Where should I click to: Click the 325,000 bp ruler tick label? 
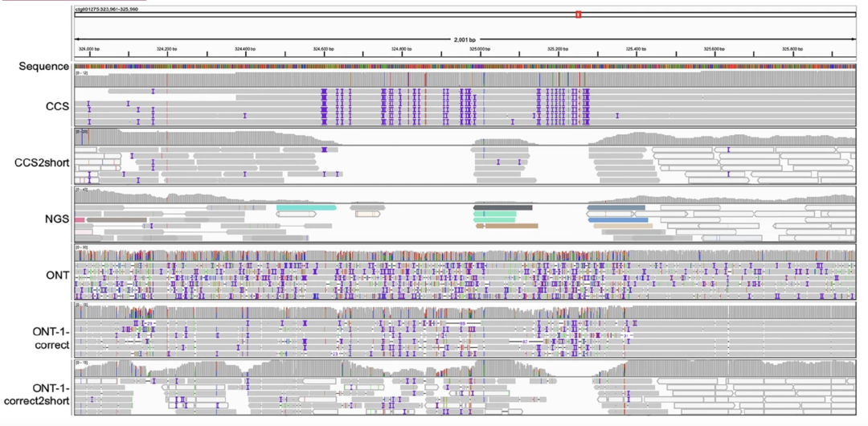coord(480,49)
